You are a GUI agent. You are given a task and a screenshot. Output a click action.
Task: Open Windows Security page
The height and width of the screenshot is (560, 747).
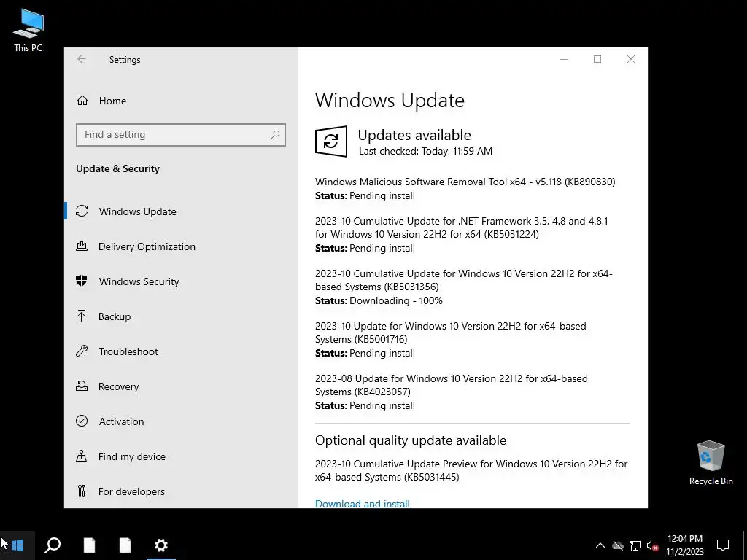(139, 281)
